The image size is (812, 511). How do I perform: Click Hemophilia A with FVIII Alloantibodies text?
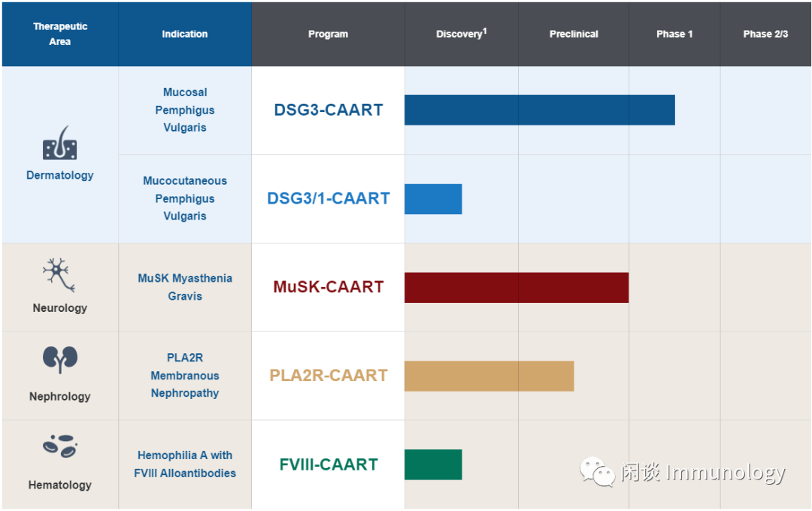click(x=185, y=464)
